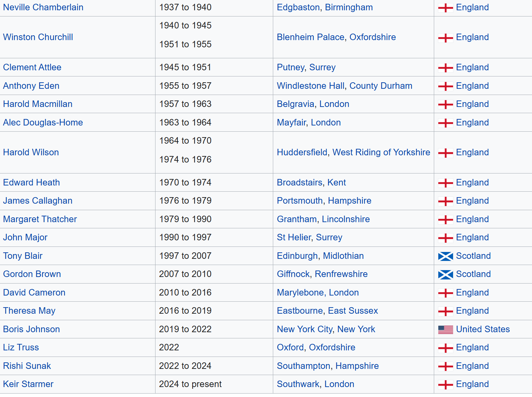Visit the Windlestone Hall link

311,86
